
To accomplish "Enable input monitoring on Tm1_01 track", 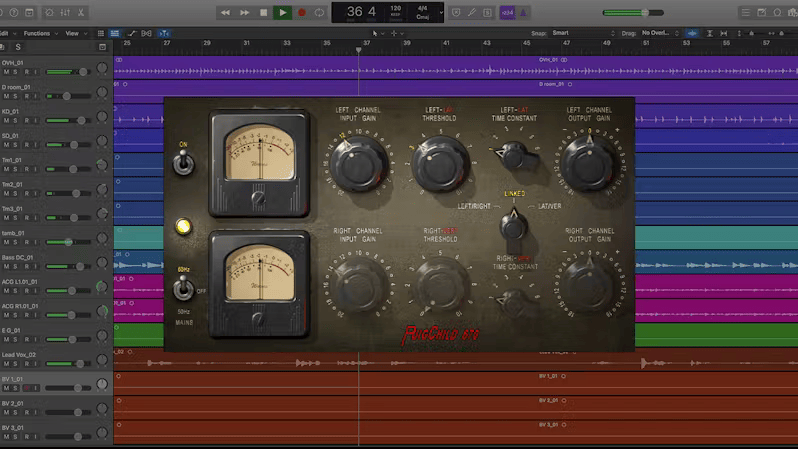I will (x=36, y=170).
